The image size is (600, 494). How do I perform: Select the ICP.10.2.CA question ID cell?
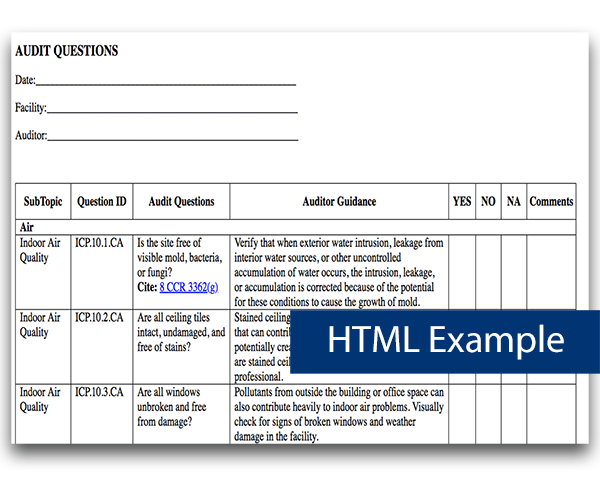(x=101, y=347)
